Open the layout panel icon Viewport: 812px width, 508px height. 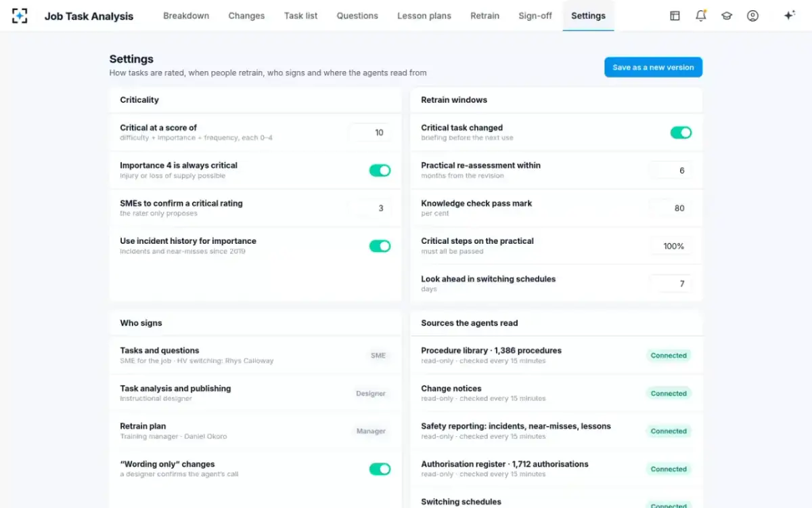click(675, 16)
